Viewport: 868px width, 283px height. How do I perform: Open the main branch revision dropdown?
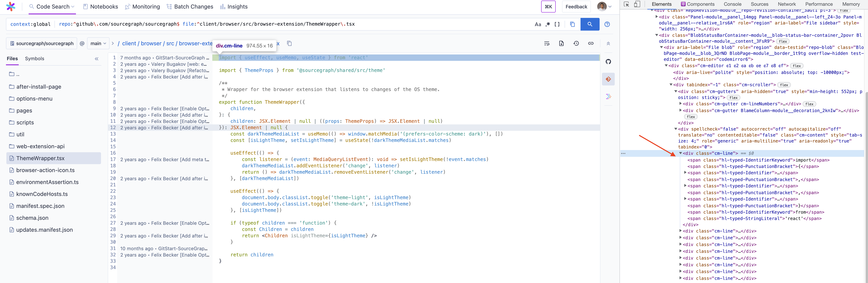98,44
